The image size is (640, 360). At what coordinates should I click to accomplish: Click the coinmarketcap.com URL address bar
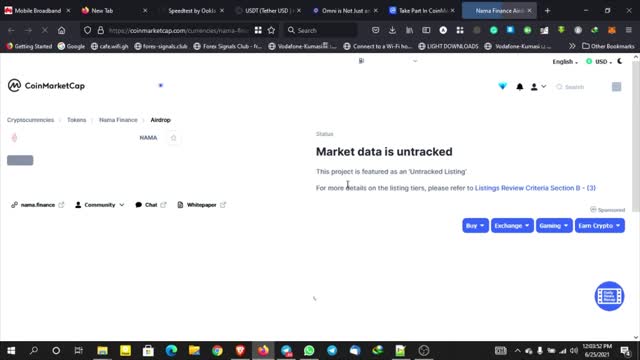(x=179, y=30)
